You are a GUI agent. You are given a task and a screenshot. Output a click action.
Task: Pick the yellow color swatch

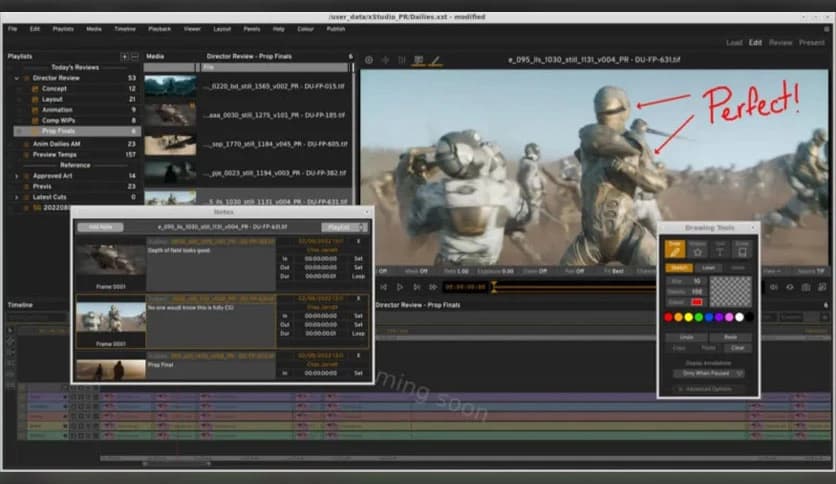click(x=688, y=317)
